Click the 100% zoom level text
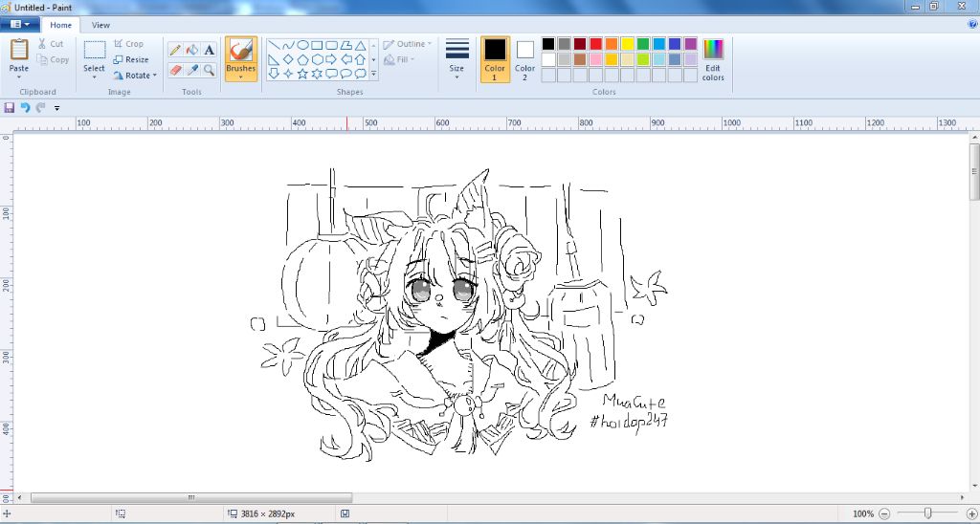Image resolution: width=980 pixels, height=524 pixels. 863,514
